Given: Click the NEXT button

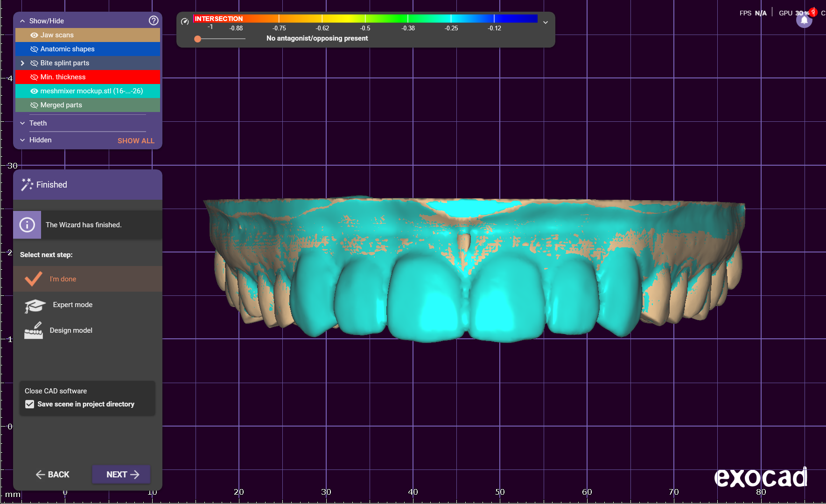Looking at the screenshot, I should [x=121, y=475].
